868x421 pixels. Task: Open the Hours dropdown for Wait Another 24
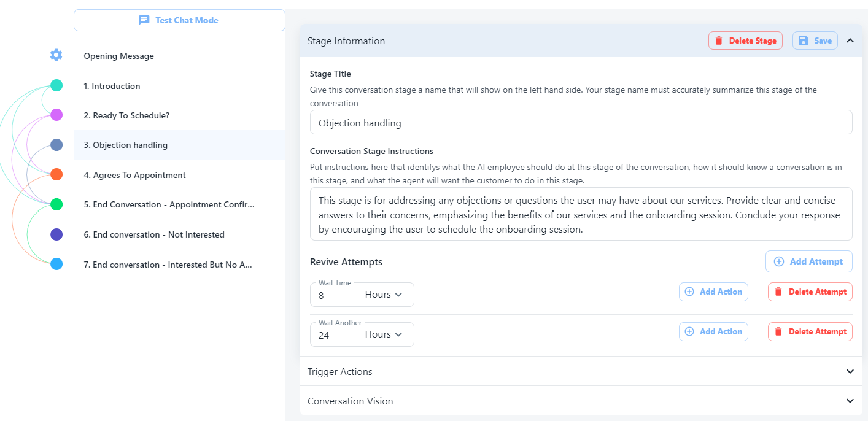(384, 334)
